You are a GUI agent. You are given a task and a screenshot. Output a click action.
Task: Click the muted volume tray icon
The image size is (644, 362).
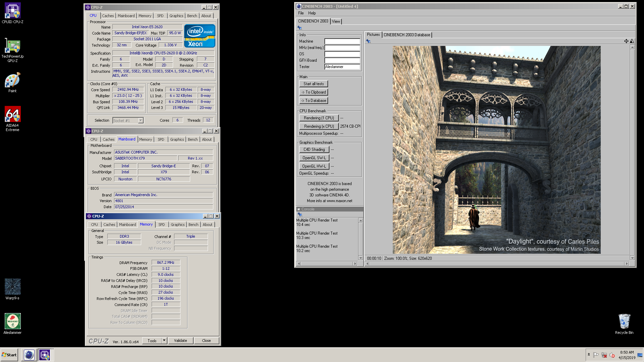(x=612, y=355)
